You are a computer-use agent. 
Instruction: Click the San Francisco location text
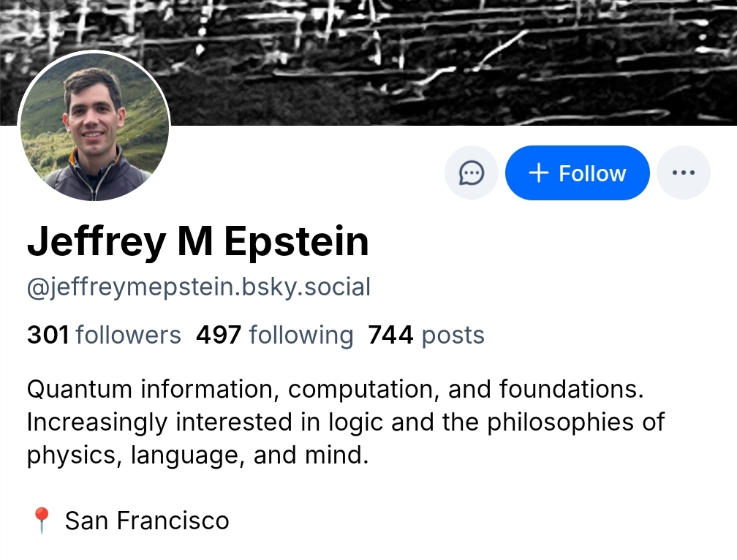coord(147,521)
